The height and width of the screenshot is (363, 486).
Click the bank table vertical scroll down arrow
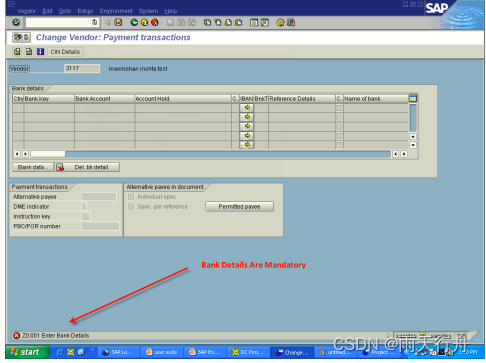(413, 145)
